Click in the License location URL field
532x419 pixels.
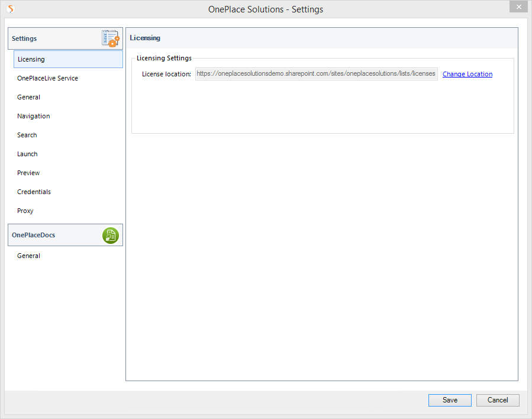pyautogui.click(x=316, y=74)
